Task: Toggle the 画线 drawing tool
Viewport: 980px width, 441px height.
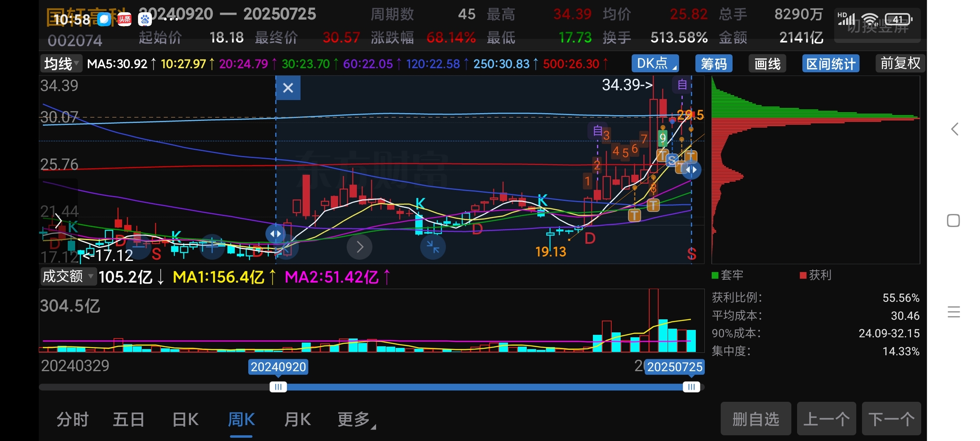Action: [767, 64]
